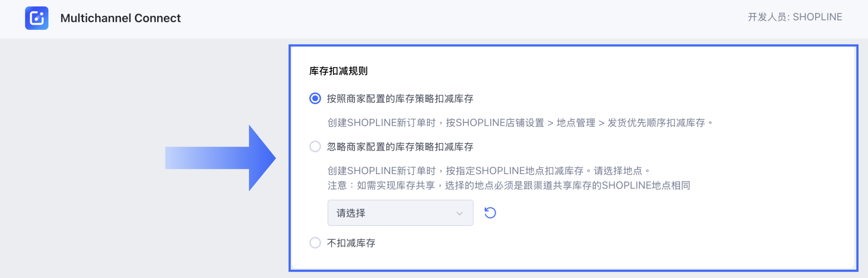This screenshot has height=278, width=868.
Task: Click the camera-style icon in the header logo
Action: coord(36,17)
